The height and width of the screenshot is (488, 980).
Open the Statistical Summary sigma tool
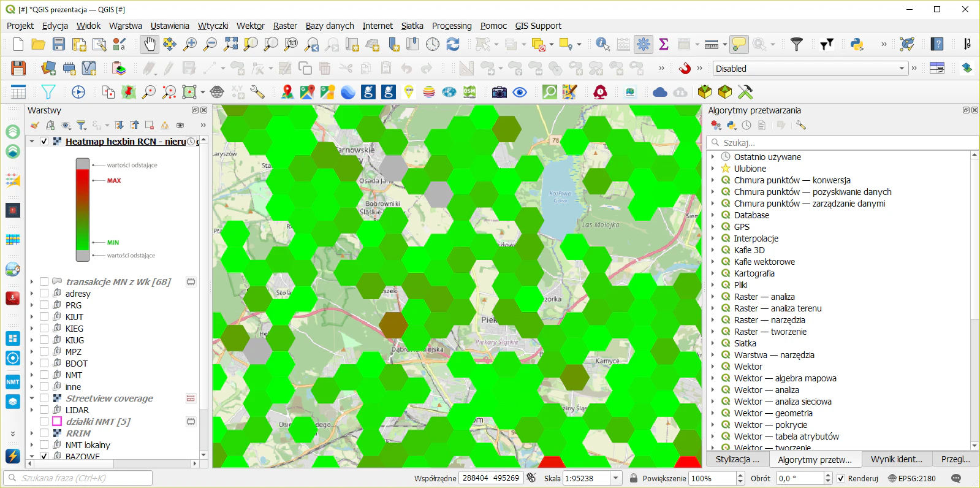pos(663,44)
